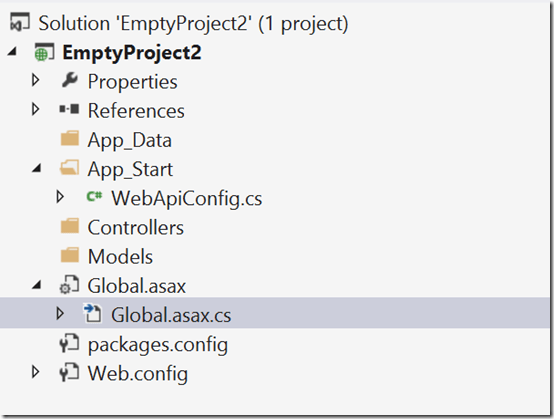Select the Properties label
Screen dimensions: 554x419
pyautogui.click(x=132, y=82)
